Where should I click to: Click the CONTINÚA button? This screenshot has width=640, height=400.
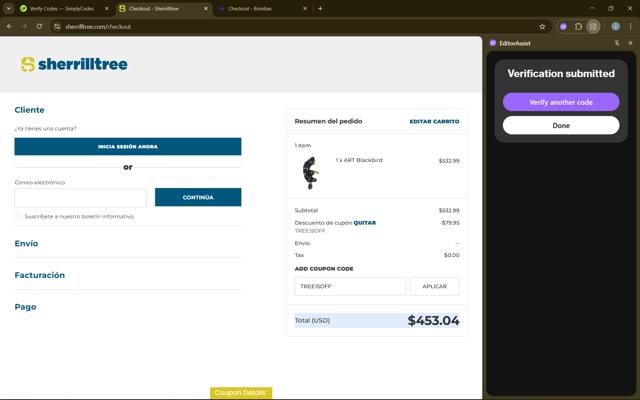[198, 197]
